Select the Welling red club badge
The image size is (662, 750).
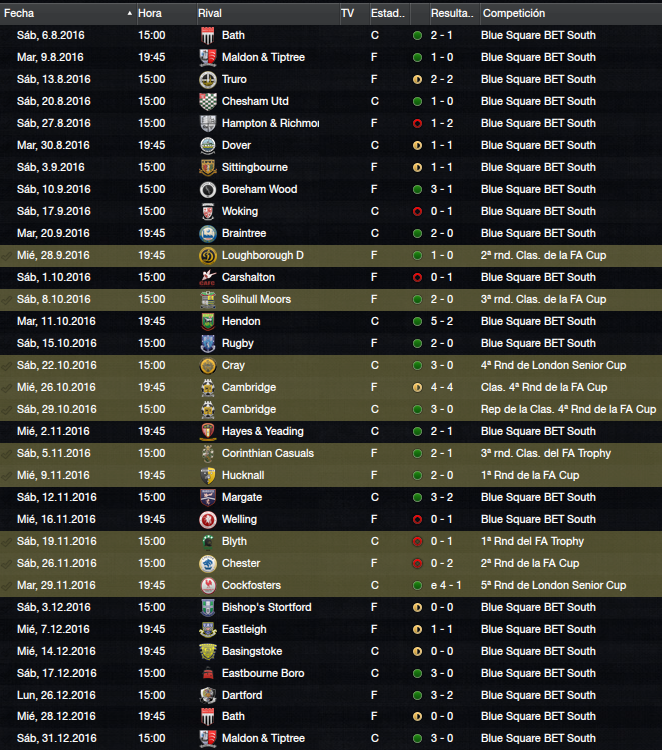[208, 519]
